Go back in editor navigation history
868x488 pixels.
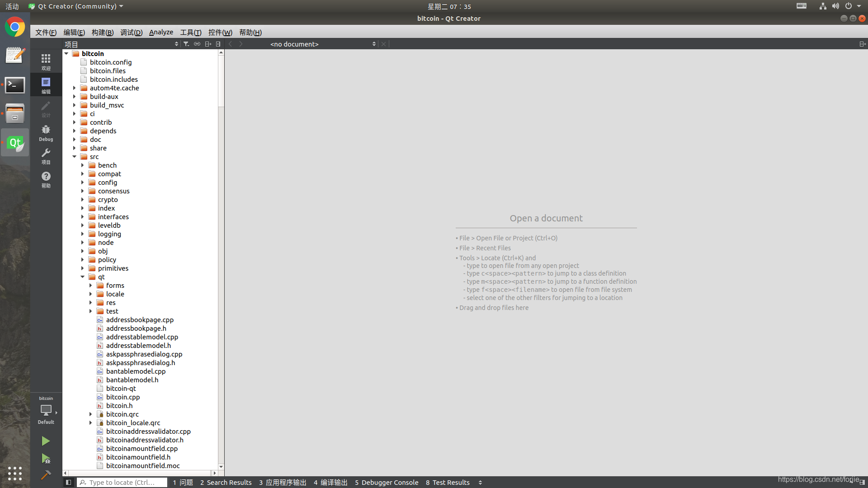(231, 44)
